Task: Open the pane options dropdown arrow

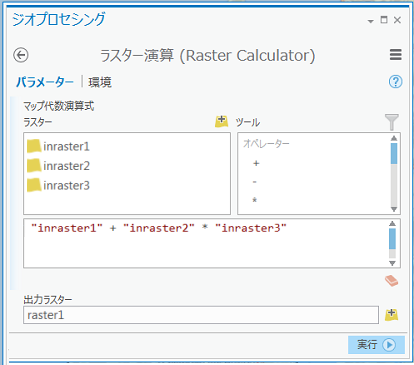Action: [370, 21]
